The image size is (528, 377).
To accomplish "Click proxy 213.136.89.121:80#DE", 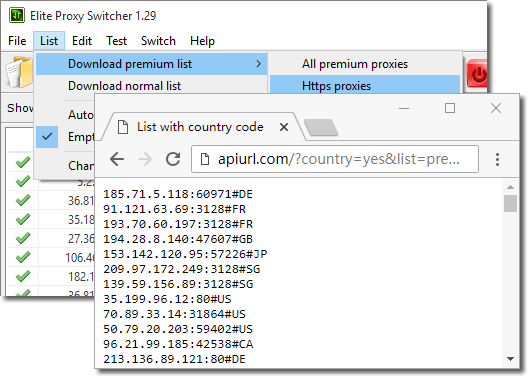I will [174, 359].
